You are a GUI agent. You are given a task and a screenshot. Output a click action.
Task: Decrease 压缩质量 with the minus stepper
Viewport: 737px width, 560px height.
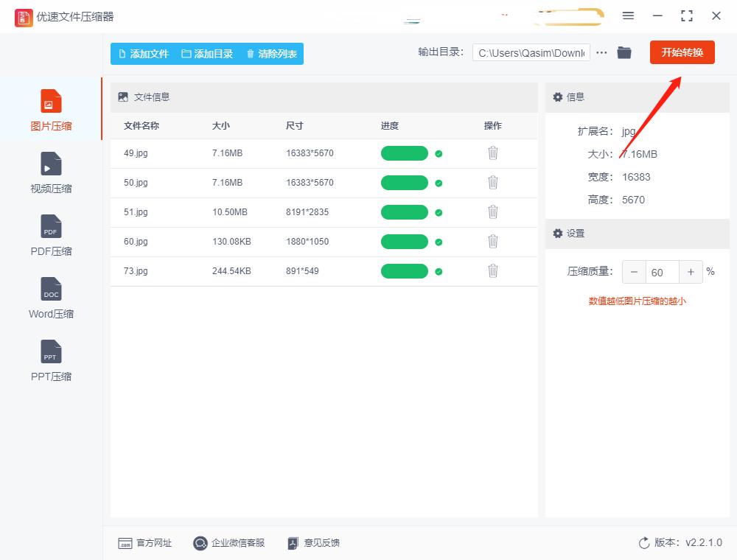click(634, 272)
